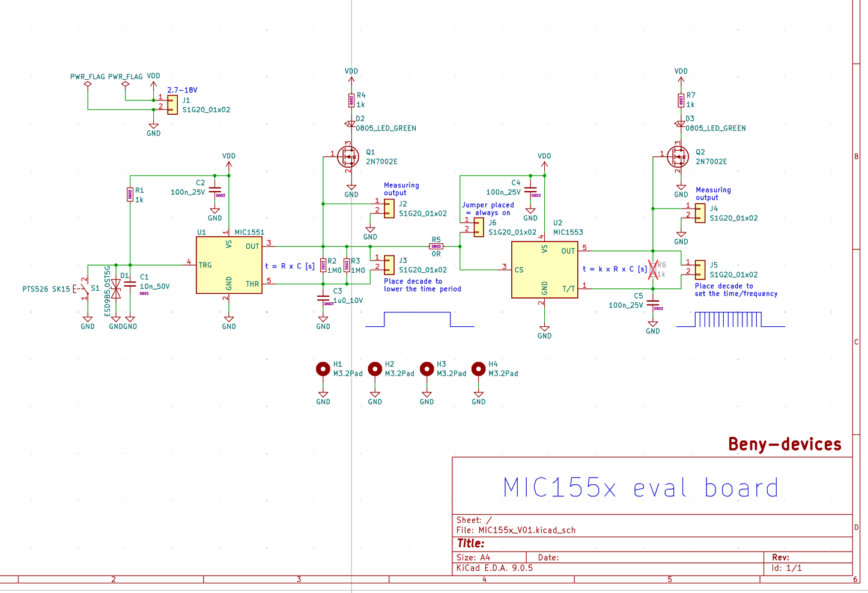
Task: Select the MIC1553 symbol U2
Action: point(544,268)
